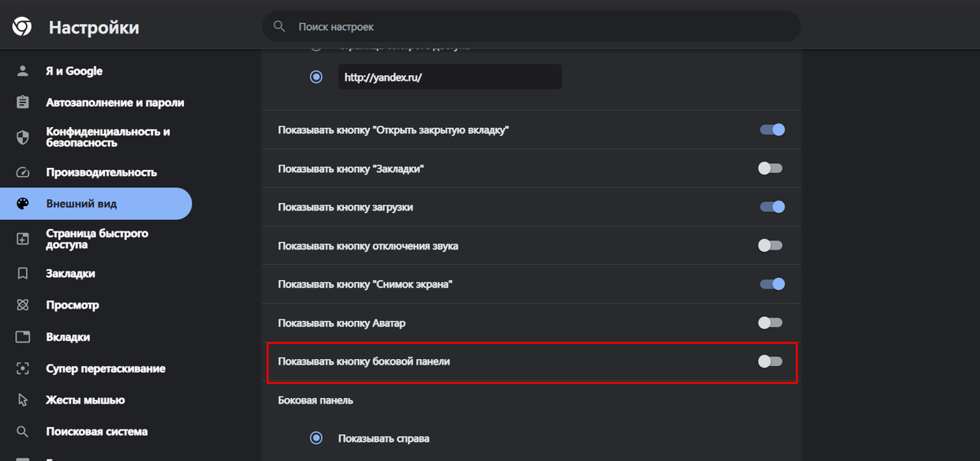The height and width of the screenshot is (461, 980).
Task: Open Страница быстрого доступа section
Action: [x=96, y=238]
